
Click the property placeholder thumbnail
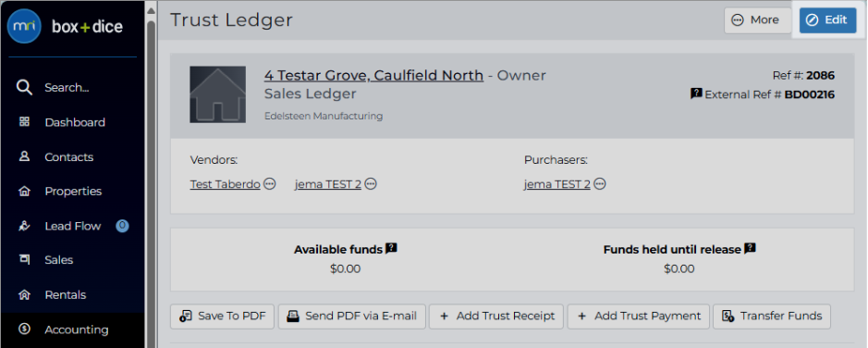(x=217, y=94)
